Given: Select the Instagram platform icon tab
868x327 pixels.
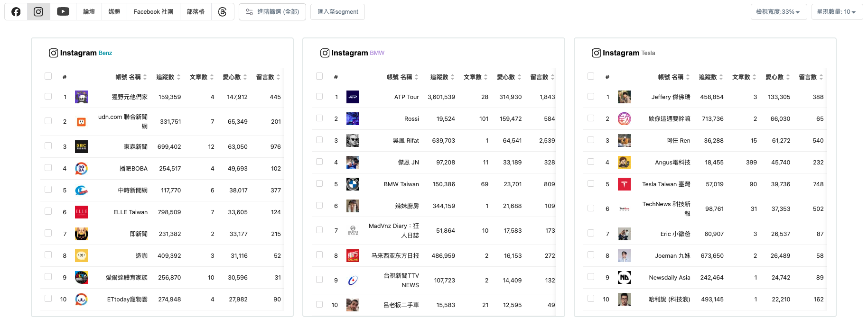Looking at the screenshot, I should pos(38,12).
